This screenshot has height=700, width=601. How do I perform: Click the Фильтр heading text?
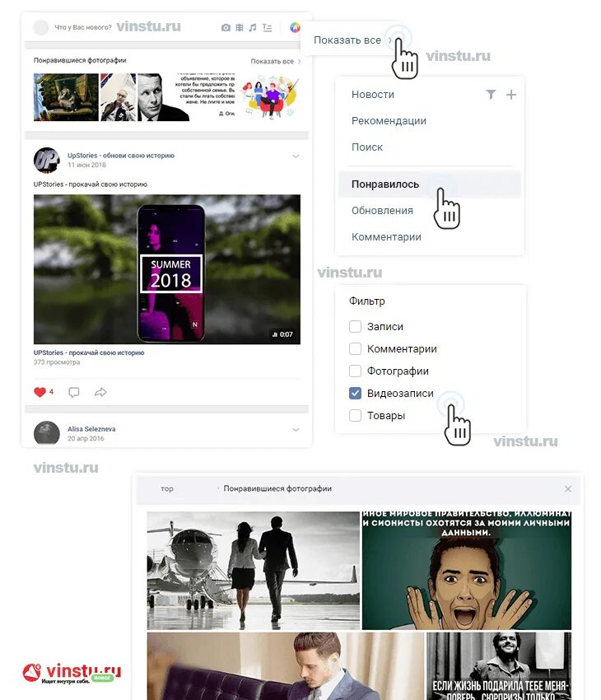tap(366, 301)
